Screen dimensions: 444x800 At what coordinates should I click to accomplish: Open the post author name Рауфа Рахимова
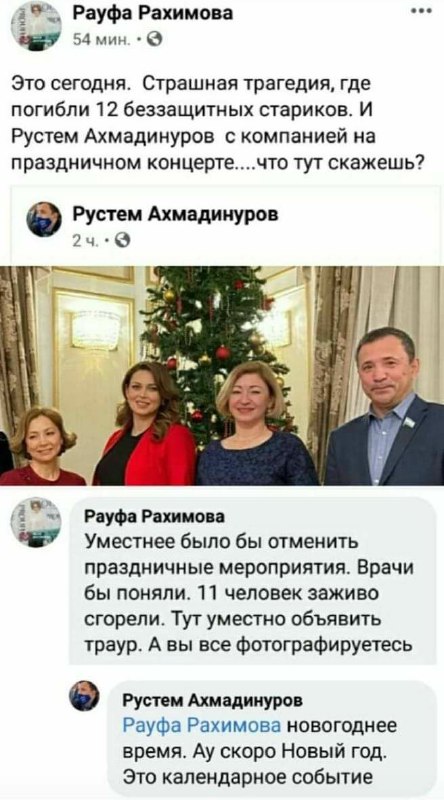click(153, 12)
